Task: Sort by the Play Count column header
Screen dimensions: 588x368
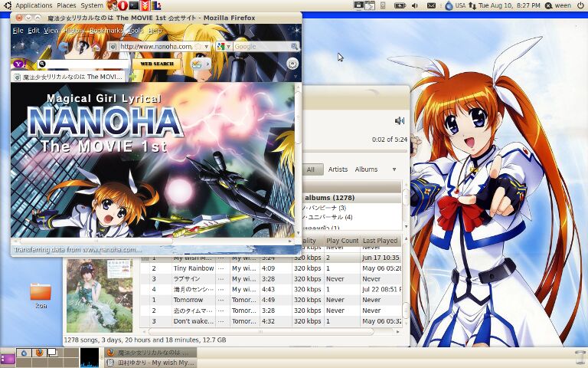Action: click(x=342, y=241)
